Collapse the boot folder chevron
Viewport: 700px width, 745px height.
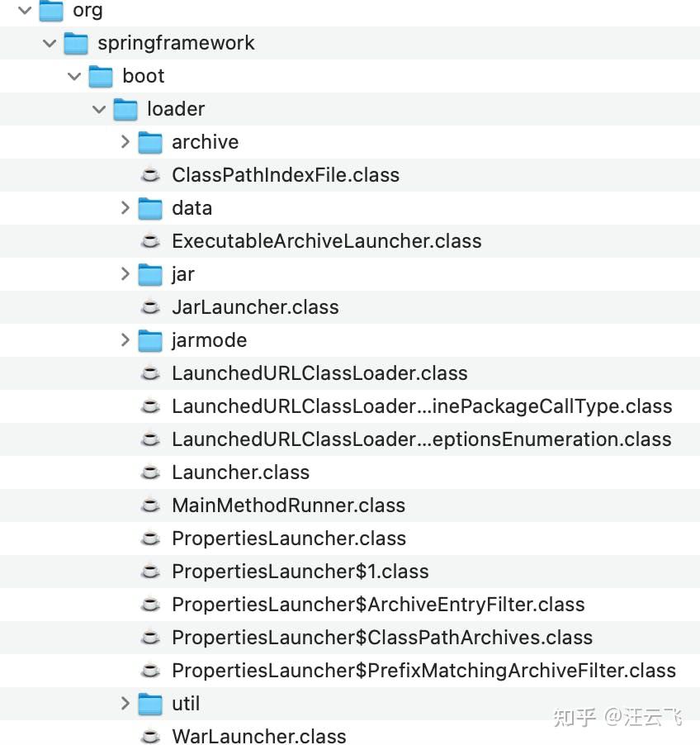[74, 76]
